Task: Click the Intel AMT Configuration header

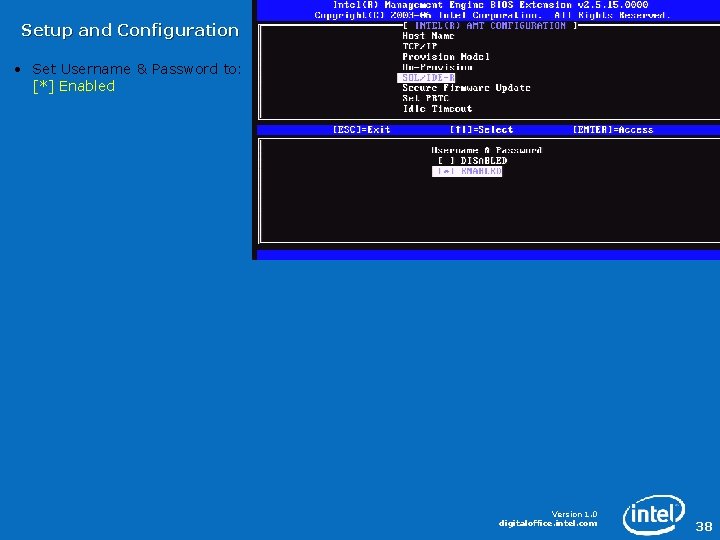Action: (490, 26)
